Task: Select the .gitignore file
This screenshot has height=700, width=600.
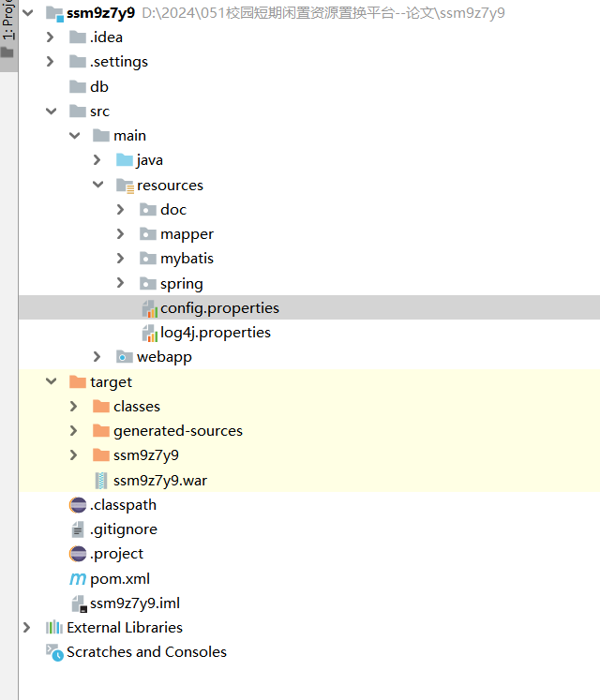Action: (123, 529)
